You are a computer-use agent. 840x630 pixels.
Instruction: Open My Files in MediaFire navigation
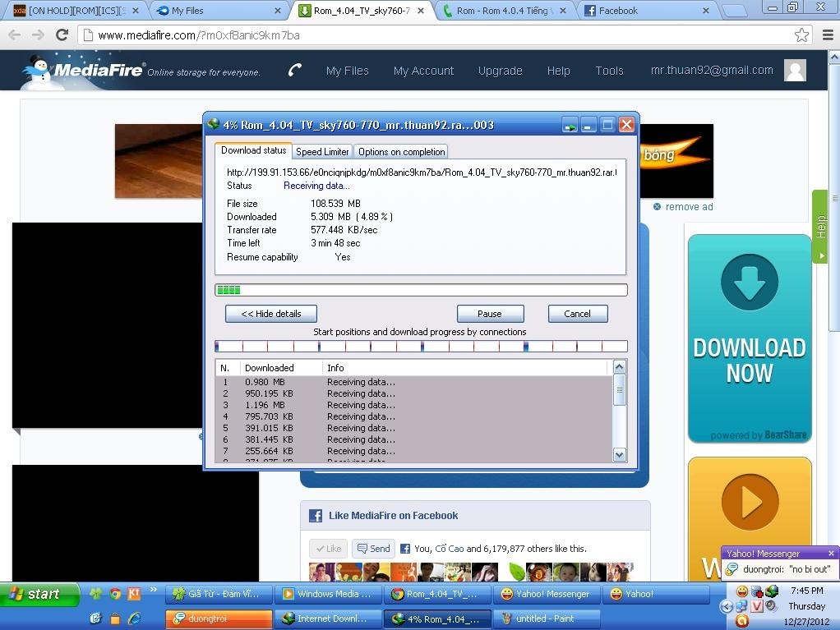pos(347,71)
